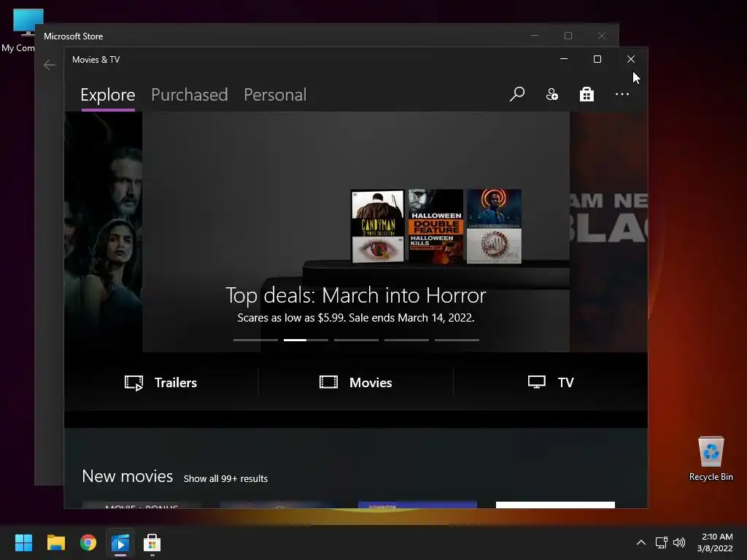The image size is (747, 560).
Task: Jump to fifth carousel slide indicator
Action: 457,340
